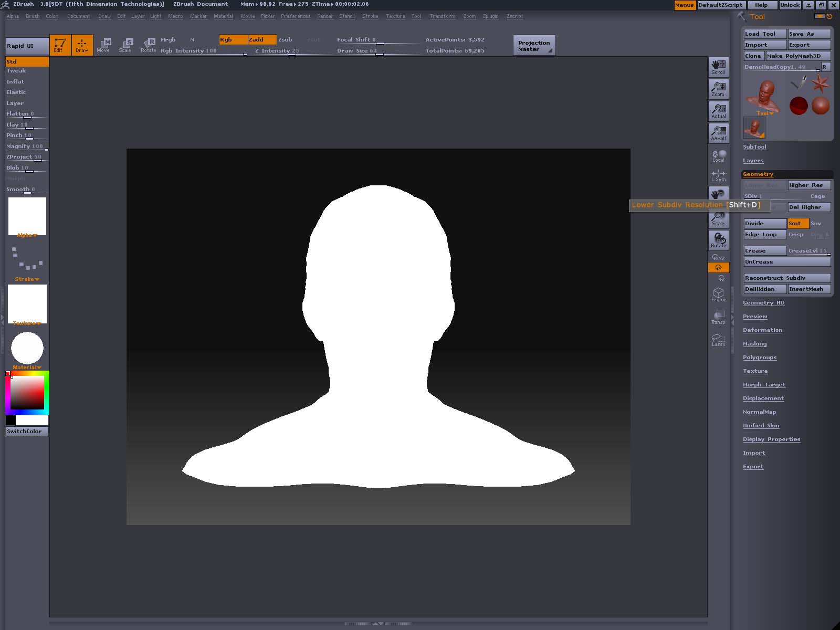
Task: Click the Divide button
Action: point(764,224)
